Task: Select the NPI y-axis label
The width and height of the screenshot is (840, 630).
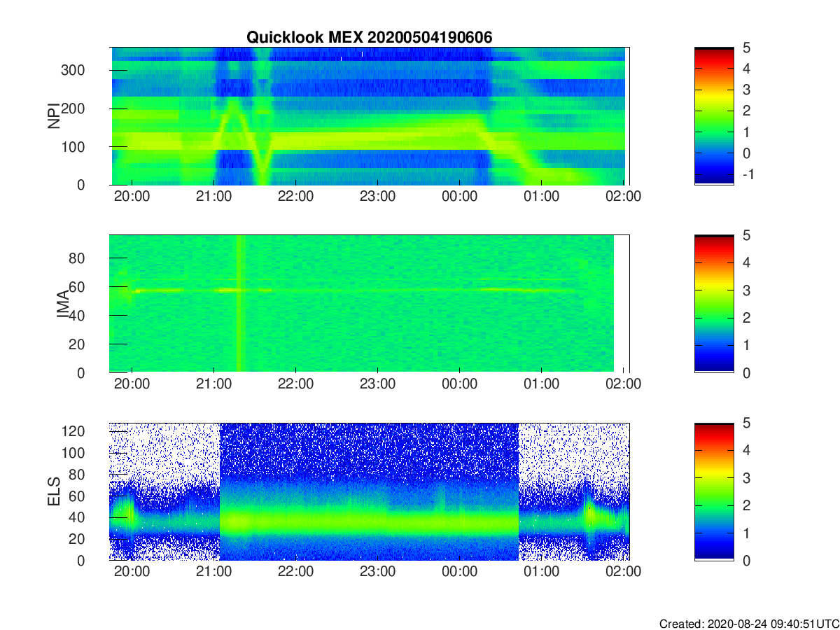Action: [53, 116]
